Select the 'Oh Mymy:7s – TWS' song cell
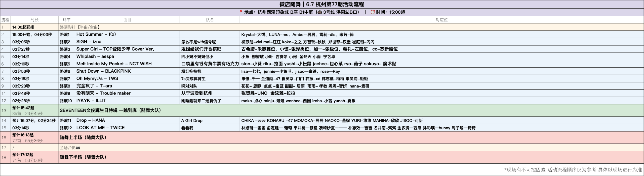 point(127,78)
